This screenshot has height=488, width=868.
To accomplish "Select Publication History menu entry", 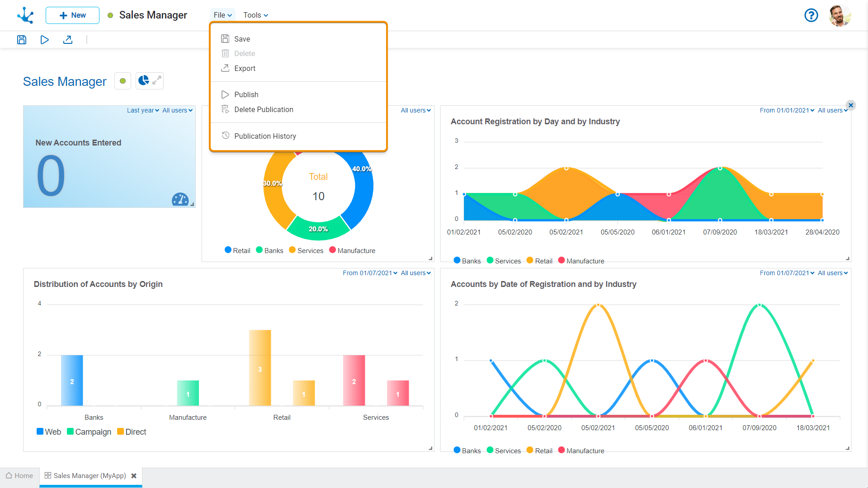I will coord(265,136).
